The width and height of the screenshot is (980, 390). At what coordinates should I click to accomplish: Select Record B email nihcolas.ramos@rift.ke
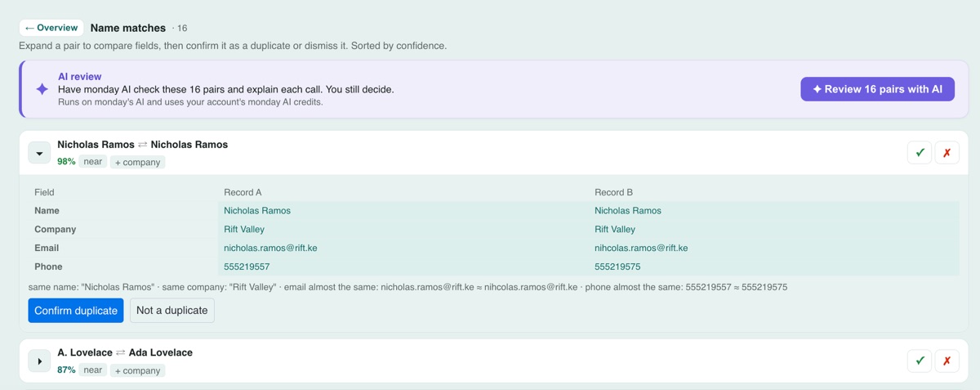tap(641, 248)
